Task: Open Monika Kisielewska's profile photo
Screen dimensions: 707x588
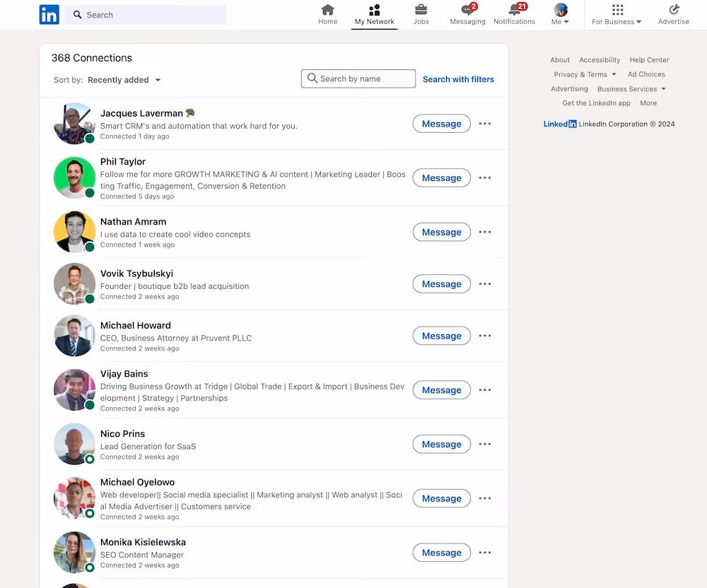Action: click(x=74, y=553)
